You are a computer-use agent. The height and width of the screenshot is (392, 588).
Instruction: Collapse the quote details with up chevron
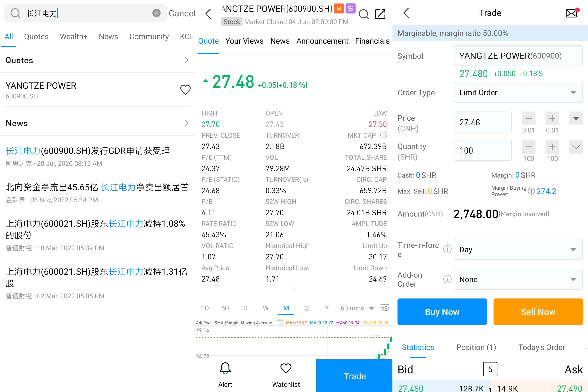294,288
